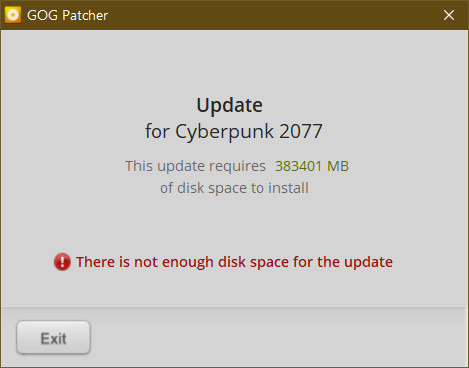This screenshot has height=368, width=469.
Task: Click the bold 'Update' heading
Action: point(230,106)
